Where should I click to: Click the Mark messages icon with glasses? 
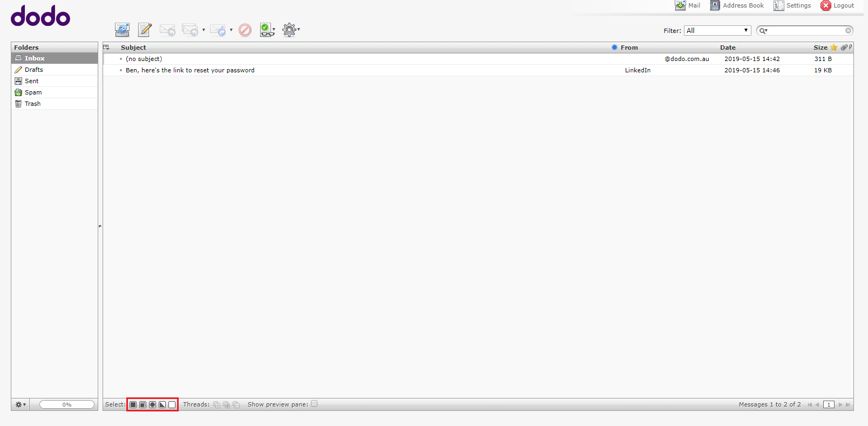click(x=267, y=30)
